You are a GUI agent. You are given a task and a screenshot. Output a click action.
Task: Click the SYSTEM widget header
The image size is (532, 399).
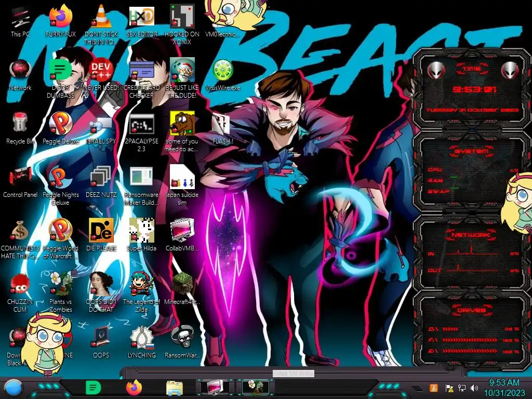[472, 151]
